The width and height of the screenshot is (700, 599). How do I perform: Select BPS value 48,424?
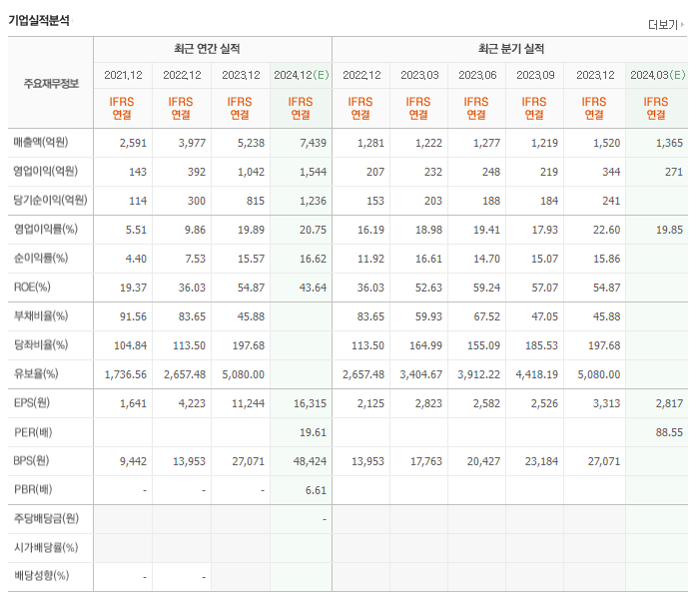coord(310,461)
